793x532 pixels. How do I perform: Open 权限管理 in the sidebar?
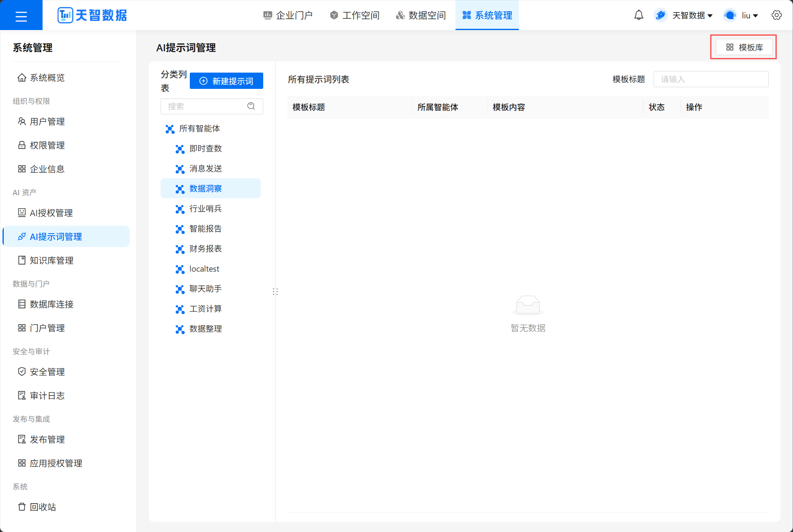66,145
